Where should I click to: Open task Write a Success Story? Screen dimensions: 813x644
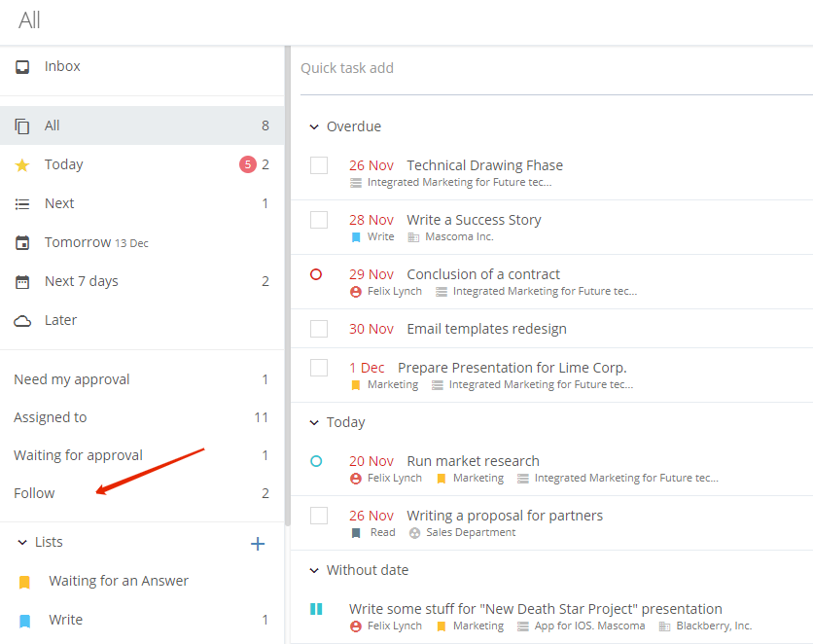click(x=474, y=221)
